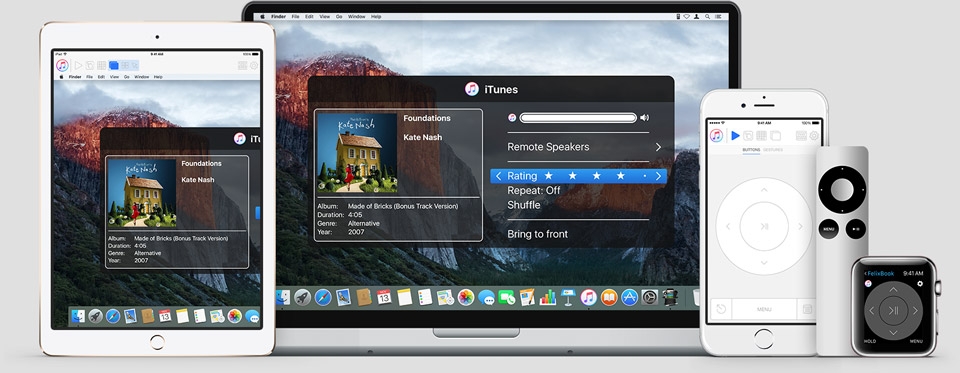Open Photos in the iPad dock
Image resolution: width=960 pixels, height=373 pixels.
point(235,315)
